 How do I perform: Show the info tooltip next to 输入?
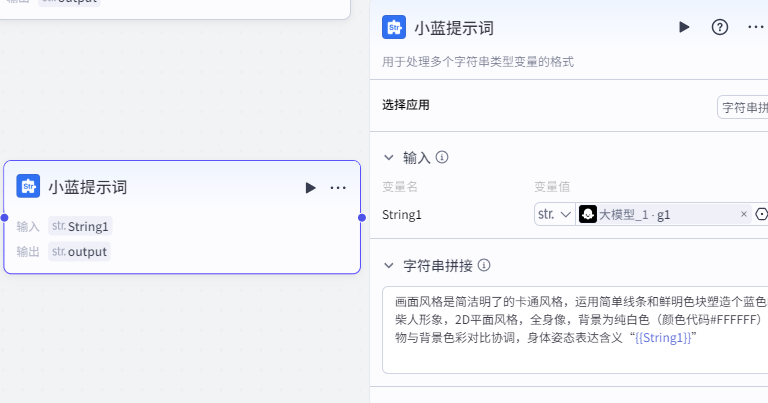pos(442,157)
